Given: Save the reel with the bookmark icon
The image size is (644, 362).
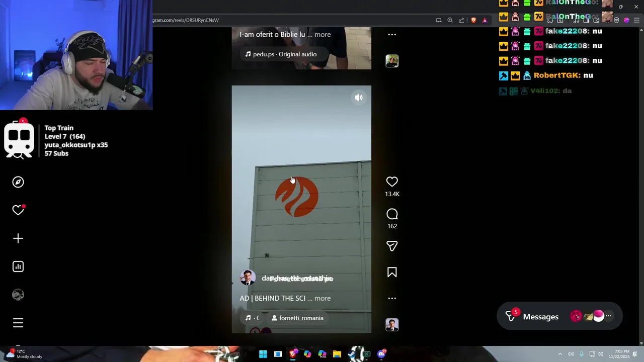Looking at the screenshot, I should point(392,272).
